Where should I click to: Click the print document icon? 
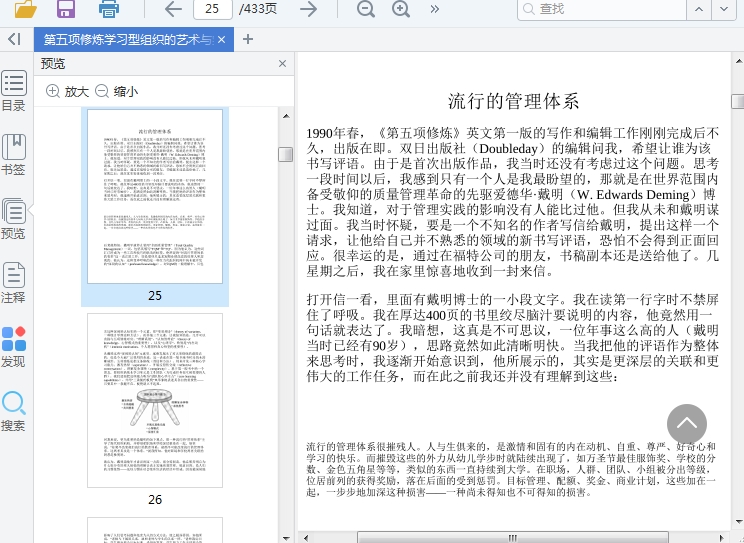pyautogui.click(x=109, y=9)
